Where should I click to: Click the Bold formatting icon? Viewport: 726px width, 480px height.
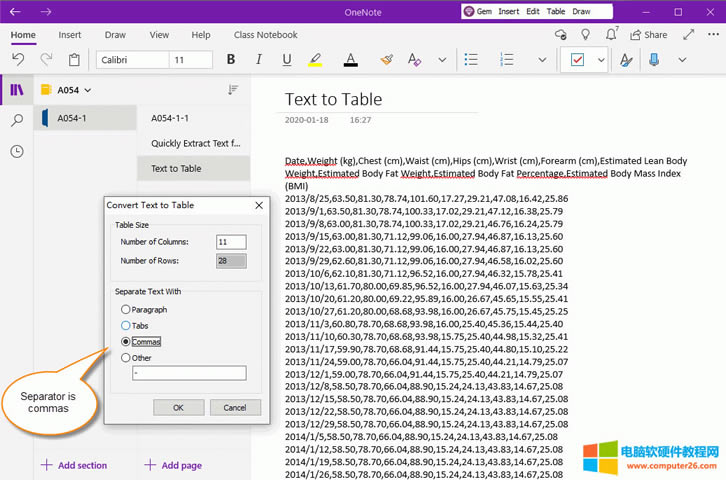[x=231, y=60]
